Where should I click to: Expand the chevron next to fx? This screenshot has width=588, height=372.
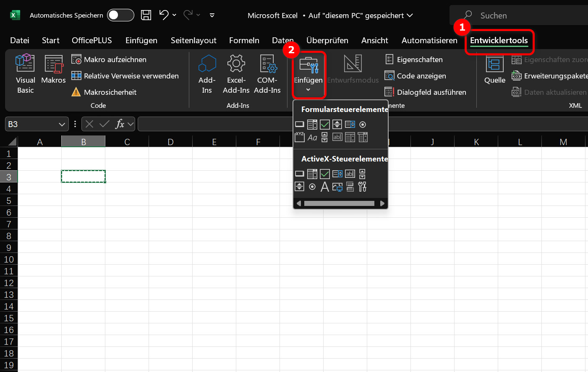tap(131, 124)
